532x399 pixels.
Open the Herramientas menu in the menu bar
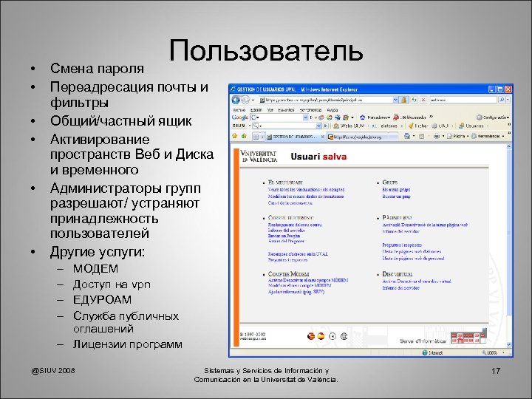[x=310, y=110]
